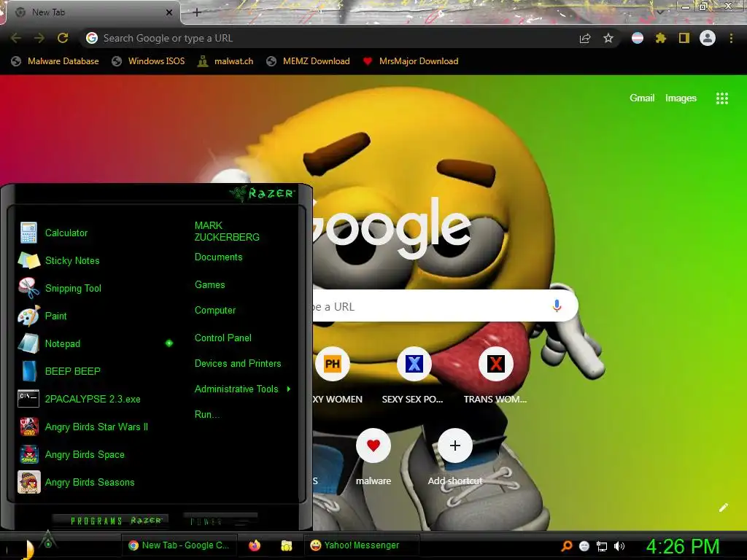Launch Paint palette icon
747x560 pixels.
tap(28, 316)
